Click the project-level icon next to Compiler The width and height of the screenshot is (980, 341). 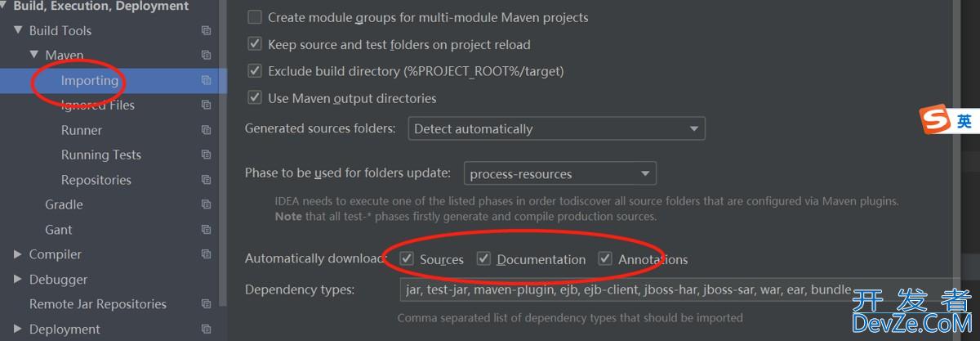pyautogui.click(x=206, y=254)
